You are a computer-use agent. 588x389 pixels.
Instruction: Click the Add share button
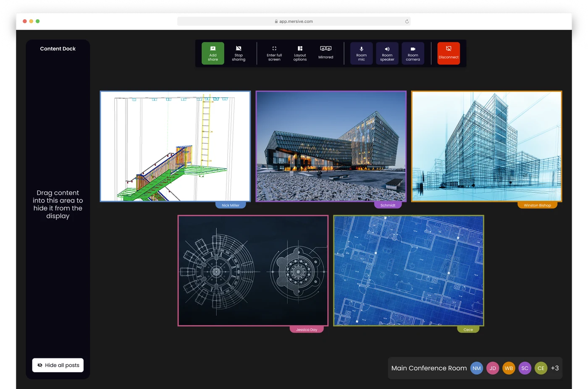tap(213, 53)
